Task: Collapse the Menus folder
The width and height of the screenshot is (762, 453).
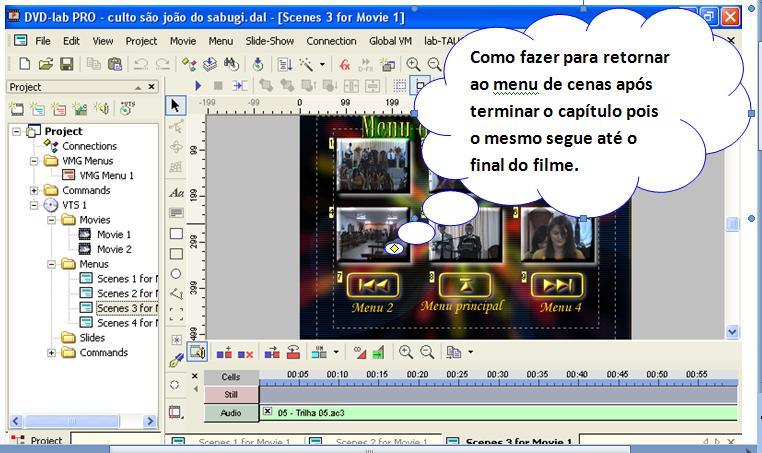Action: click(x=52, y=264)
